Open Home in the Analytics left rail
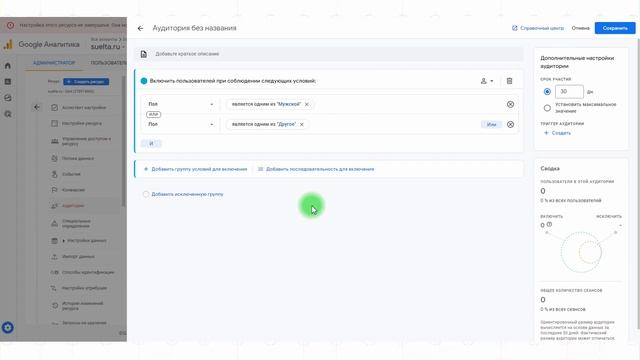Image resolution: width=640 pixels, height=360 pixels. coord(8,65)
